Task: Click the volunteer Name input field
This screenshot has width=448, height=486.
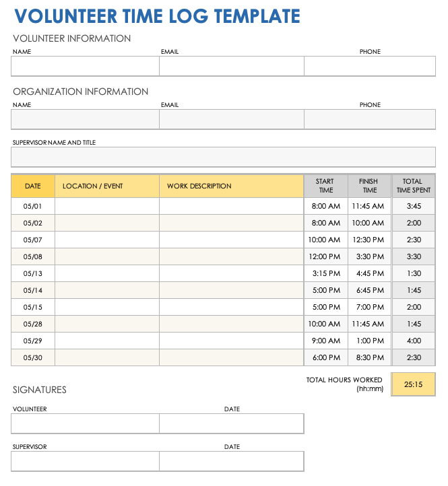Action: (85, 66)
